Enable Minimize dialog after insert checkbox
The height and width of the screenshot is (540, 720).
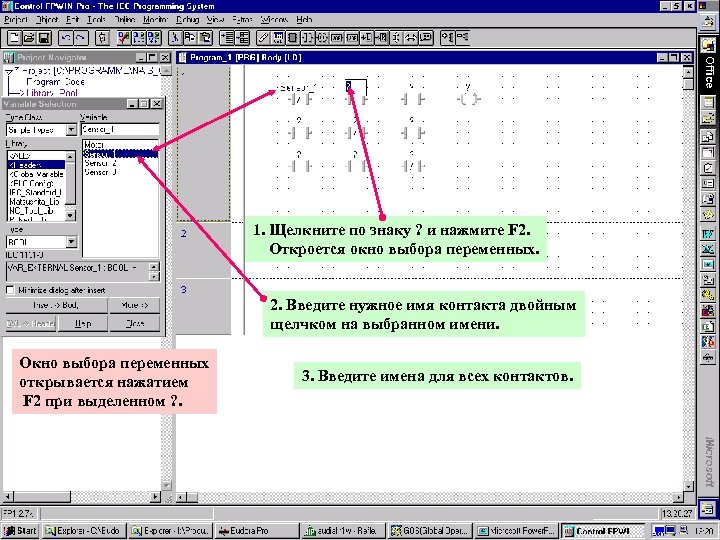tap(10, 290)
